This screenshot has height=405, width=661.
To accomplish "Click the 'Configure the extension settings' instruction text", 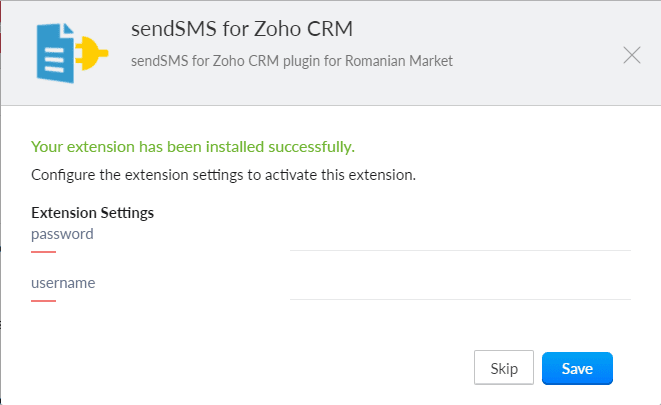I will coord(223,175).
